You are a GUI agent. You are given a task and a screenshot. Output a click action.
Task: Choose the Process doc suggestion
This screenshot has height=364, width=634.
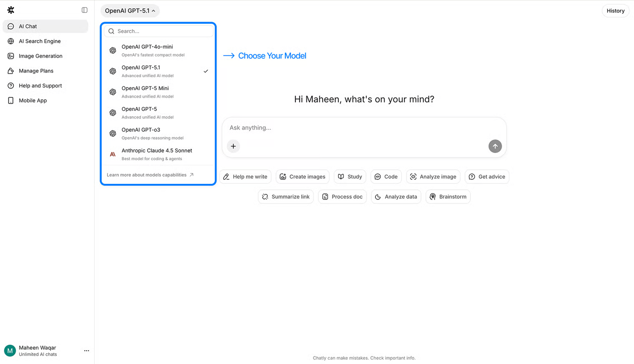point(342,197)
